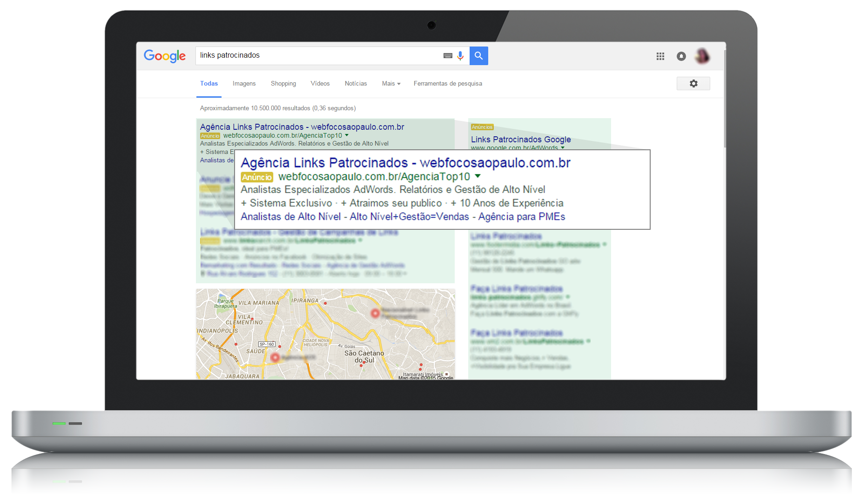Image resolution: width=868 pixels, height=494 pixels.
Task: Click São Caetano do Sul on map
Action: point(364,356)
